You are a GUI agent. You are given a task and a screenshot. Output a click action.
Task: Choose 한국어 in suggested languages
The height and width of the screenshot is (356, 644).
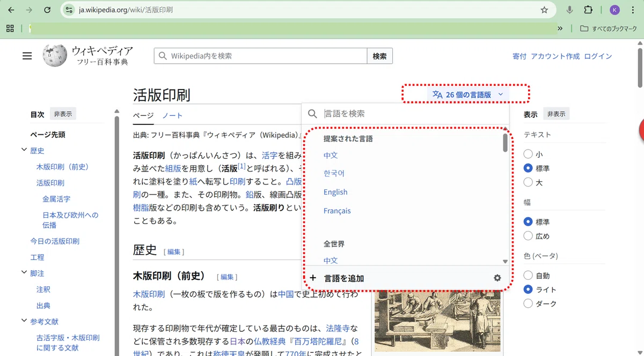[334, 173]
